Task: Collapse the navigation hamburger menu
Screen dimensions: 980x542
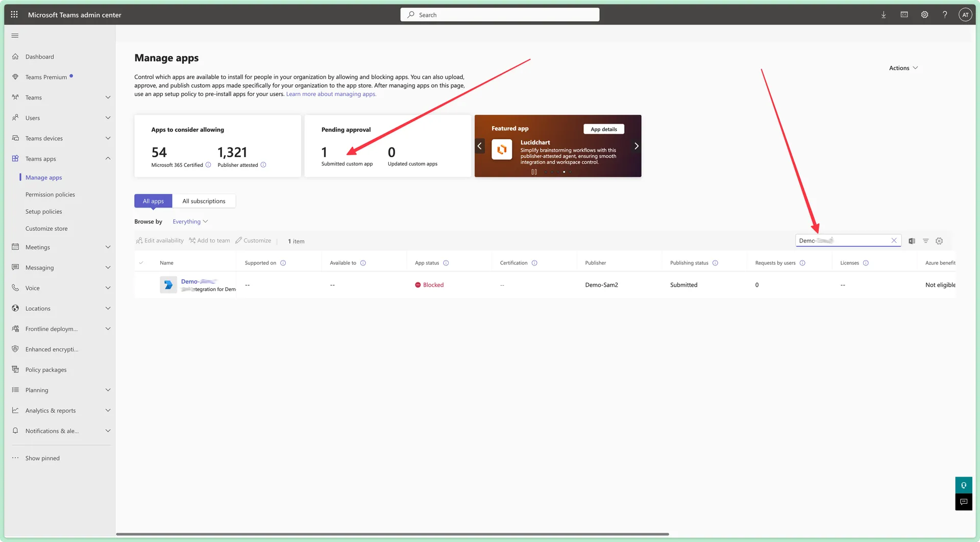Action: (15, 36)
